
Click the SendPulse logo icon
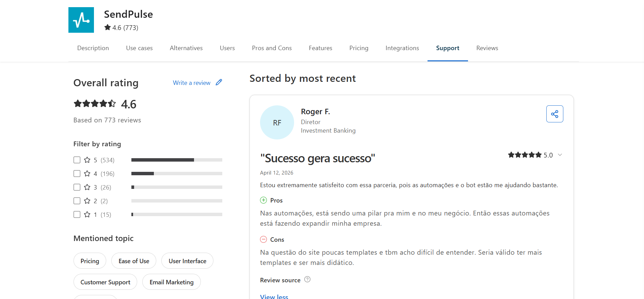click(x=81, y=20)
